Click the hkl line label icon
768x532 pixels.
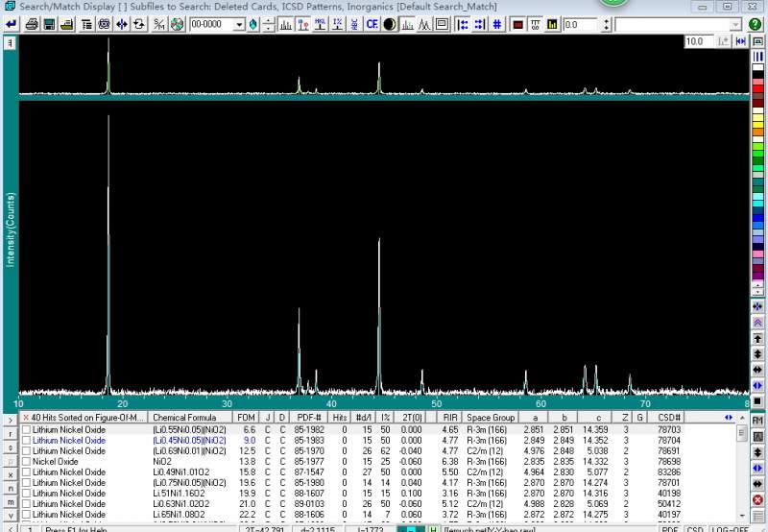pyautogui.click(x=321, y=24)
